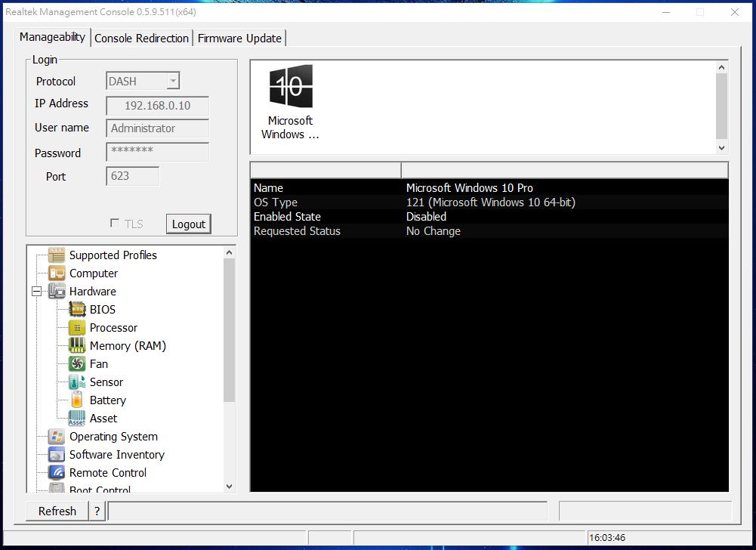Click the tree panel scroll down arrow
This screenshot has width=756, height=550.
pos(230,487)
